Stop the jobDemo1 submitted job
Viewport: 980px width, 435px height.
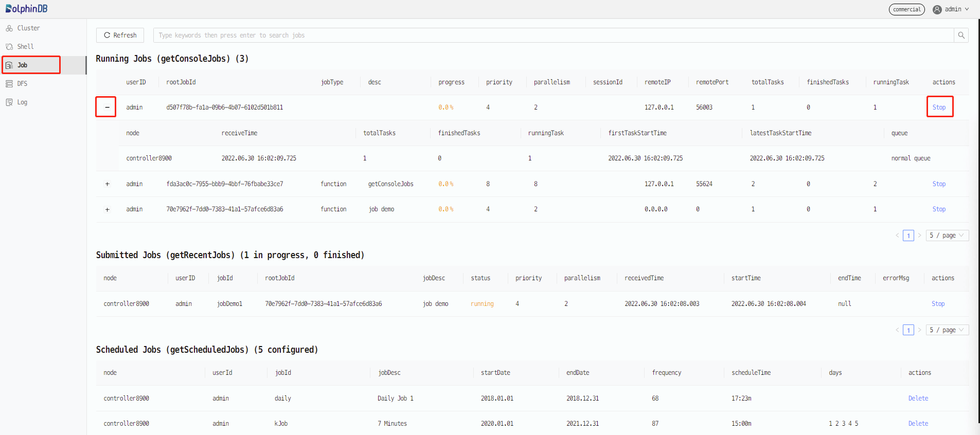click(x=938, y=304)
